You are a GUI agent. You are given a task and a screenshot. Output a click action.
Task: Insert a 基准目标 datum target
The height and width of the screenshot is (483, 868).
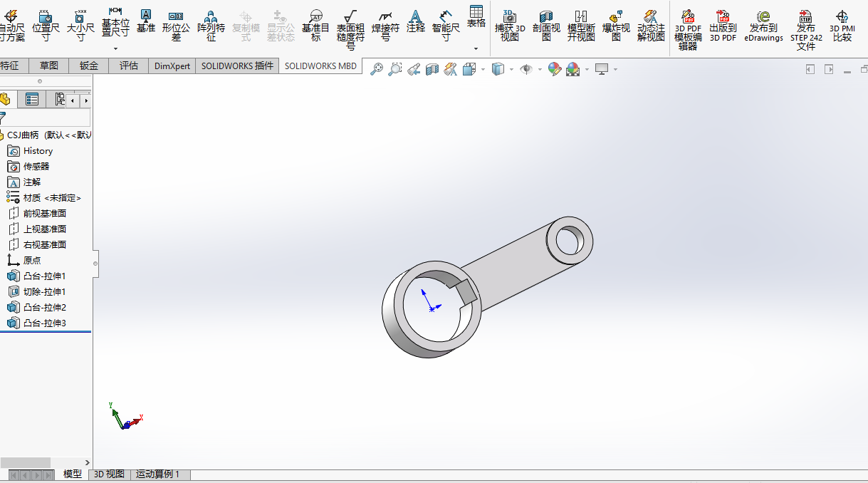pyautogui.click(x=316, y=25)
